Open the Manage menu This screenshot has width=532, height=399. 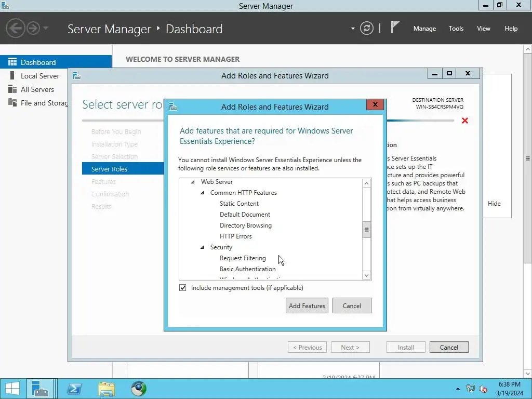pos(424,29)
